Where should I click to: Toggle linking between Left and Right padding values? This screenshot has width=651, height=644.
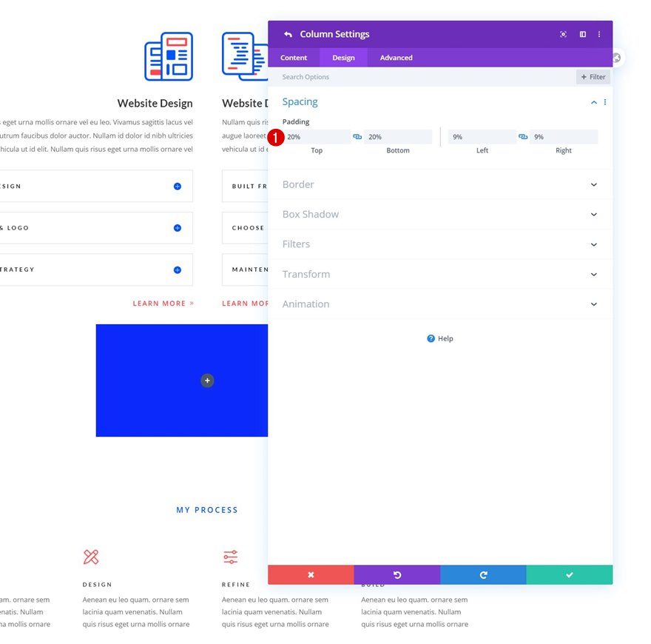524,137
